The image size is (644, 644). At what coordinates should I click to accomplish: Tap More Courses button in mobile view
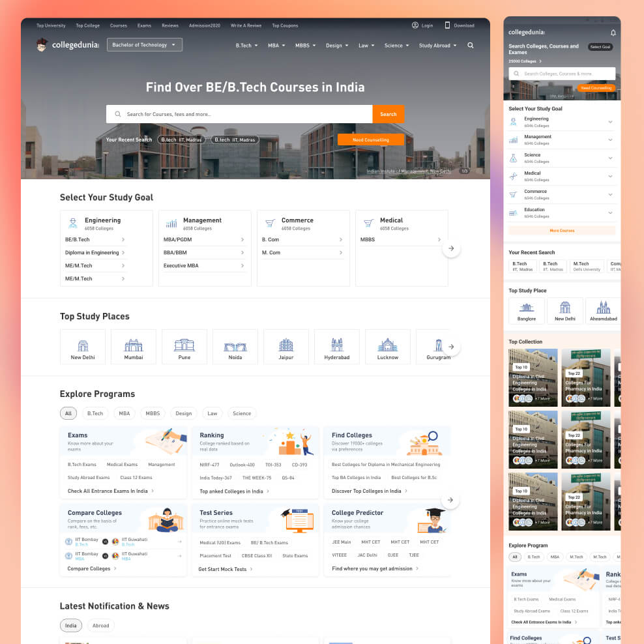tap(562, 230)
